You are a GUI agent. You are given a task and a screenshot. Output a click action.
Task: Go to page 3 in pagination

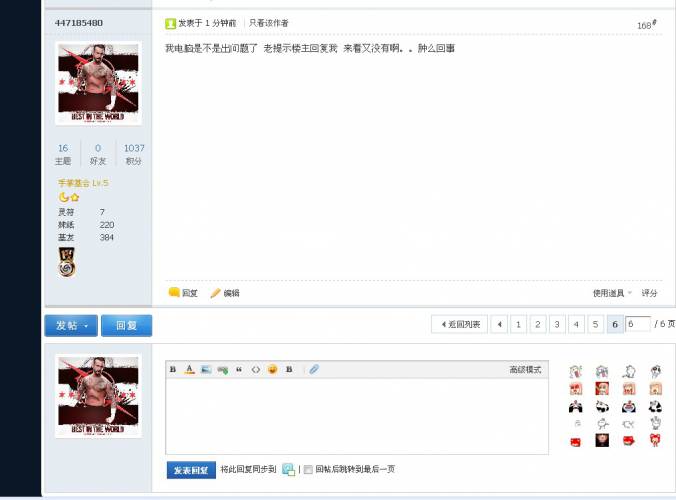point(557,325)
